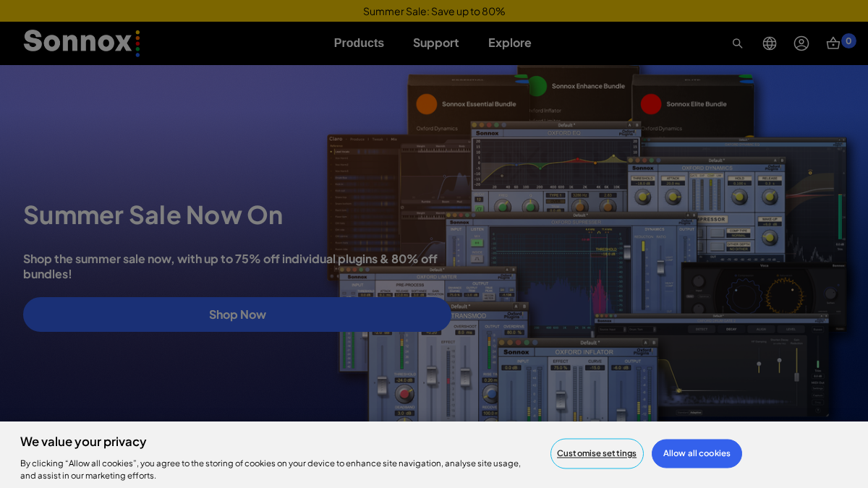868x488 pixels.
Task: Click the Summer Sale Now On heading
Action: click(153, 215)
